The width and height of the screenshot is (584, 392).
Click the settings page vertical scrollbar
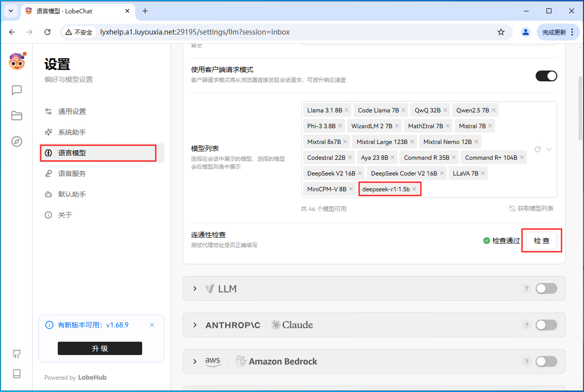580,108
